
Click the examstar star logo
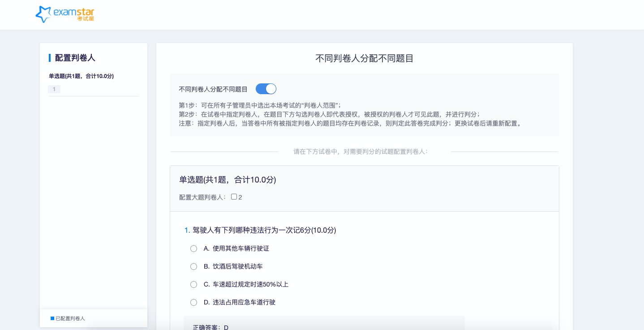(x=43, y=14)
